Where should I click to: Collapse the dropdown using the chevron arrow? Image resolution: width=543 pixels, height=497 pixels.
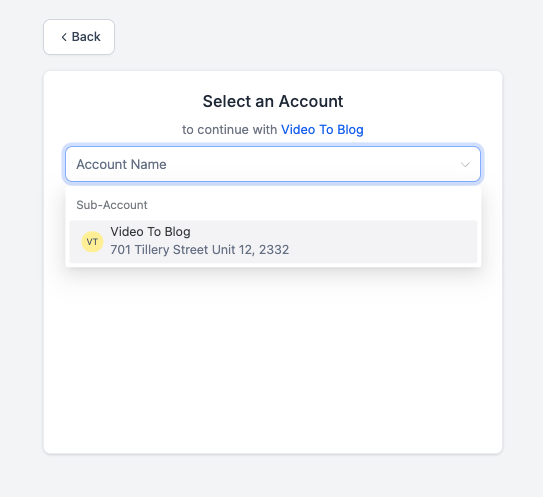tap(465, 165)
